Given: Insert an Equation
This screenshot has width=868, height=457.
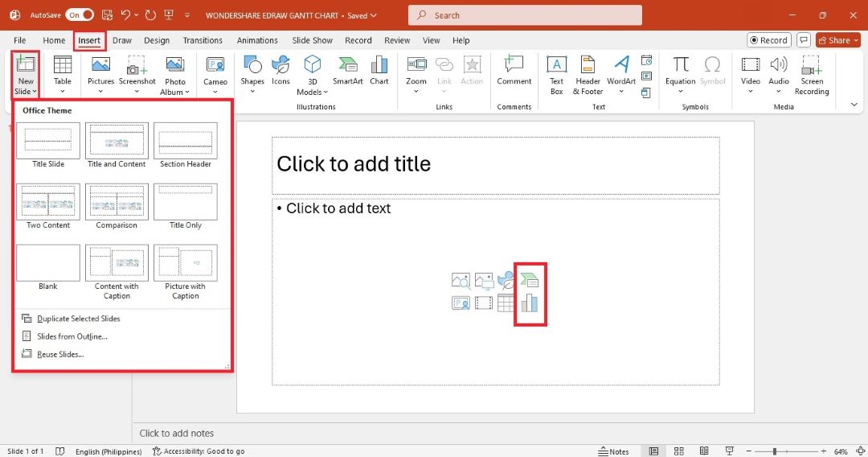Looking at the screenshot, I should point(681,71).
